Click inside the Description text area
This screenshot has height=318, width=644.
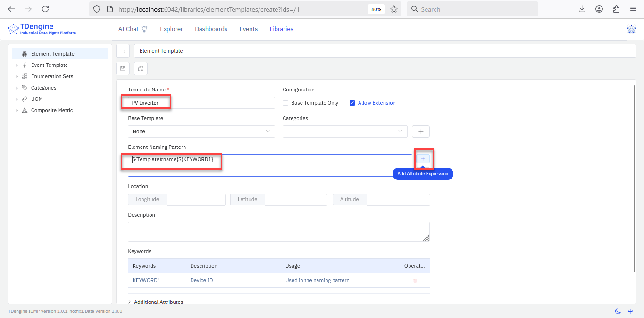278,232
